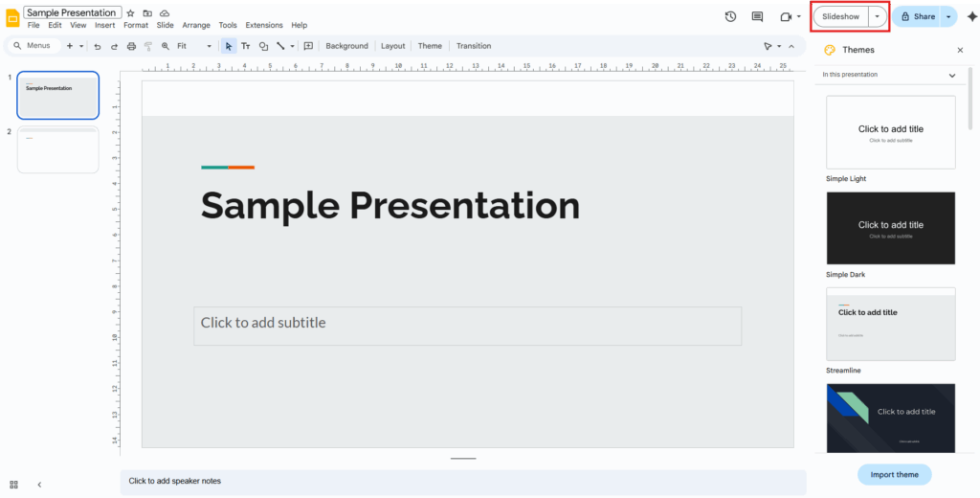Open the comments icon
Viewport: 980px width, 498px height.
[757, 16]
